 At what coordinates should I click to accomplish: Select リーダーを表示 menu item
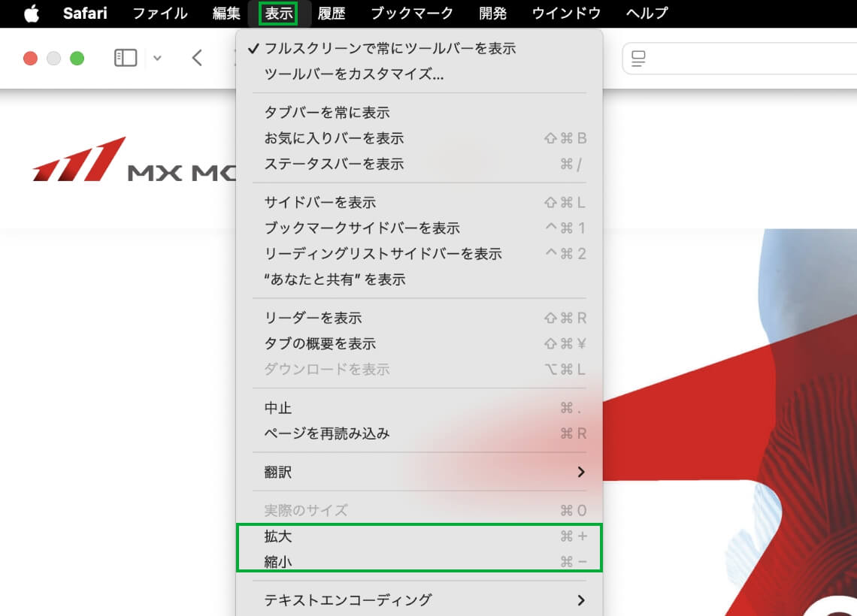point(313,318)
